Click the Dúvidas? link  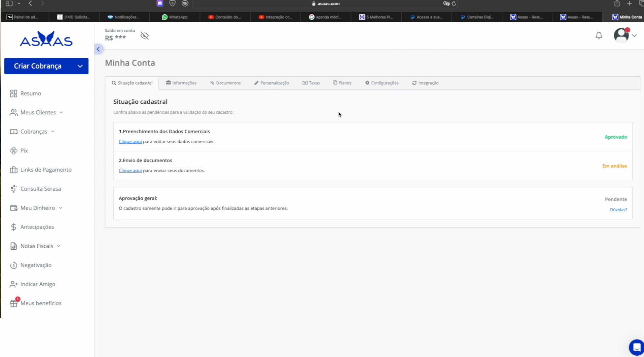pos(618,210)
